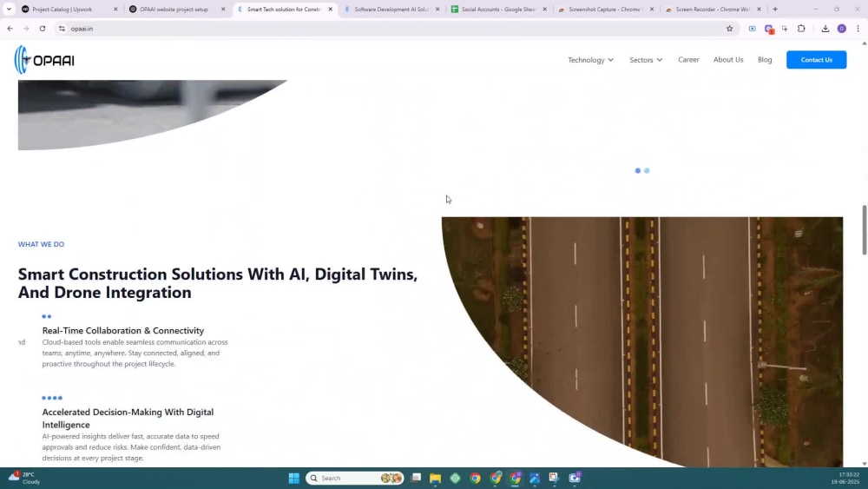The image size is (868, 489).
Task: Click 'Real-Time Collaboration & Connectivity' heading
Action: click(123, 331)
